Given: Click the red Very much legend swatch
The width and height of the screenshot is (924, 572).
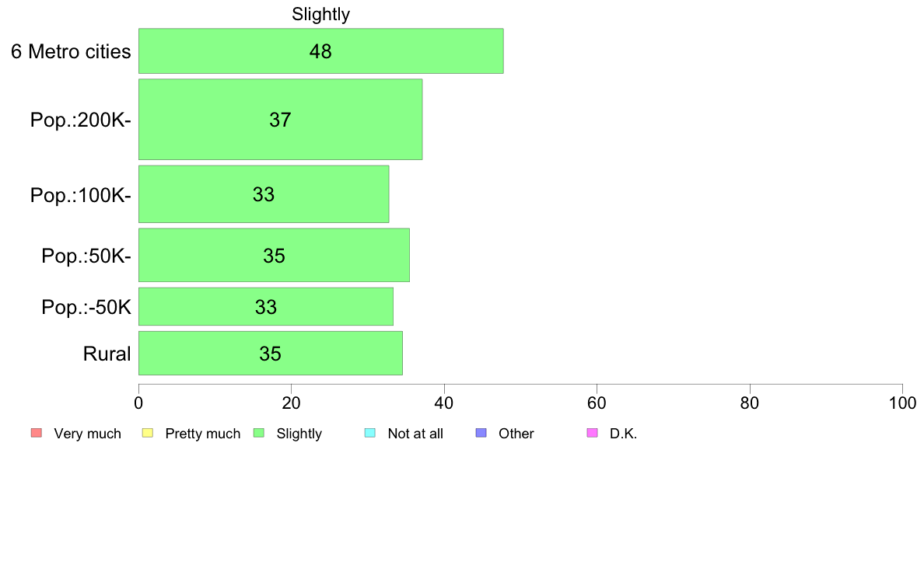Looking at the screenshot, I should 37,433.
